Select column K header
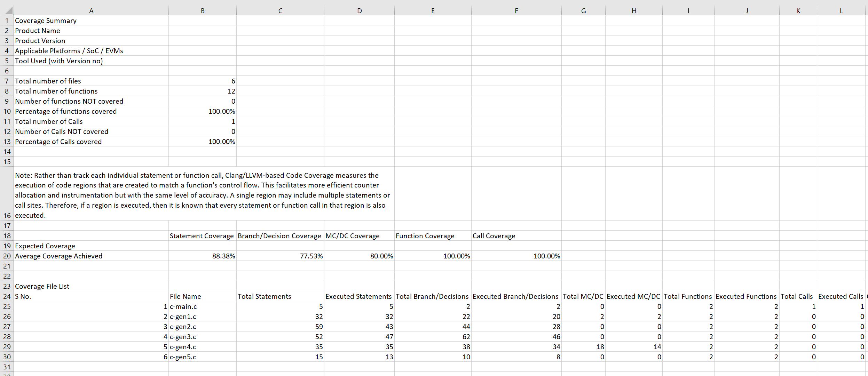 click(798, 11)
